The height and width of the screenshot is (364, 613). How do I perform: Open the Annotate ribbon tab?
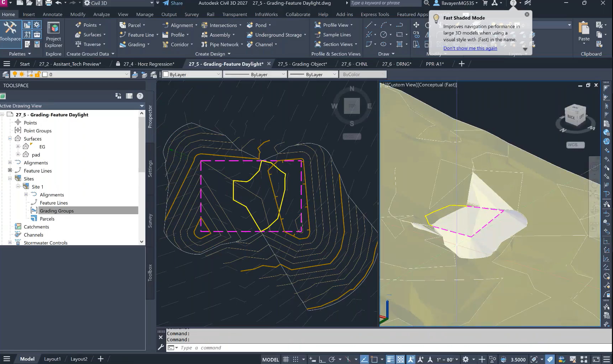[52, 14]
